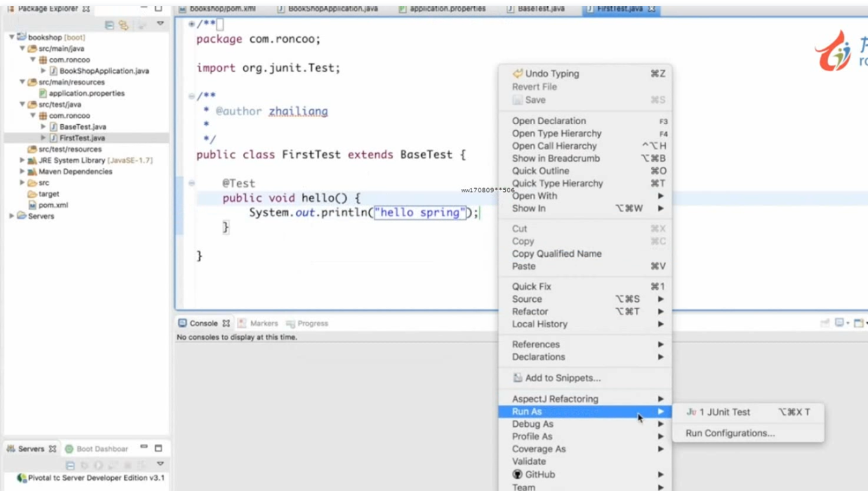Open the Profile As submenu
The image size is (868, 491).
(x=584, y=437)
